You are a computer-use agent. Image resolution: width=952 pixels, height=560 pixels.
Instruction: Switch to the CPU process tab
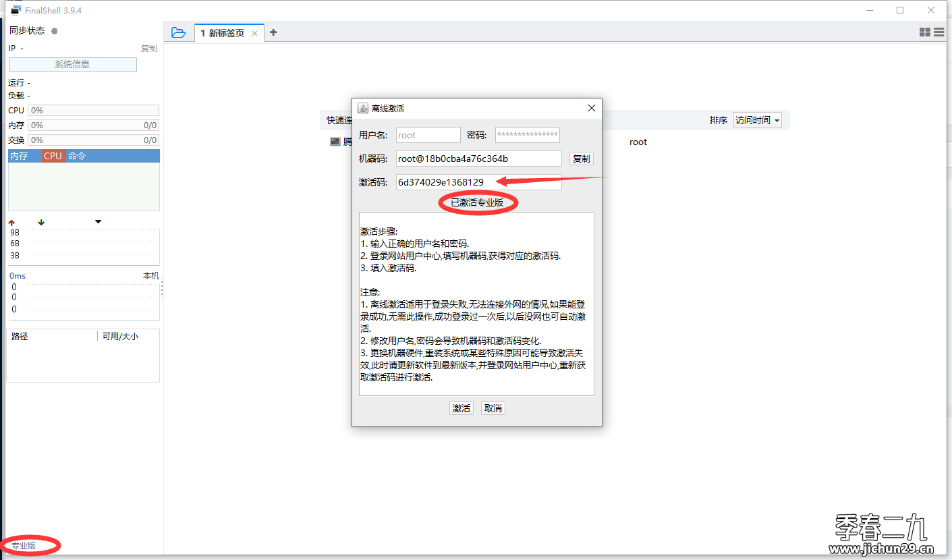pos(53,156)
